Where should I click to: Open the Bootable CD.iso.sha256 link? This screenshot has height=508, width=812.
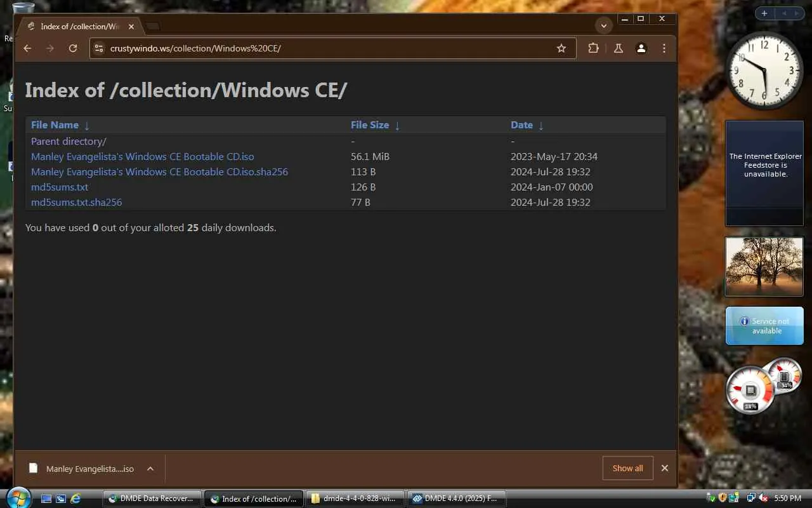click(x=159, y=172)
